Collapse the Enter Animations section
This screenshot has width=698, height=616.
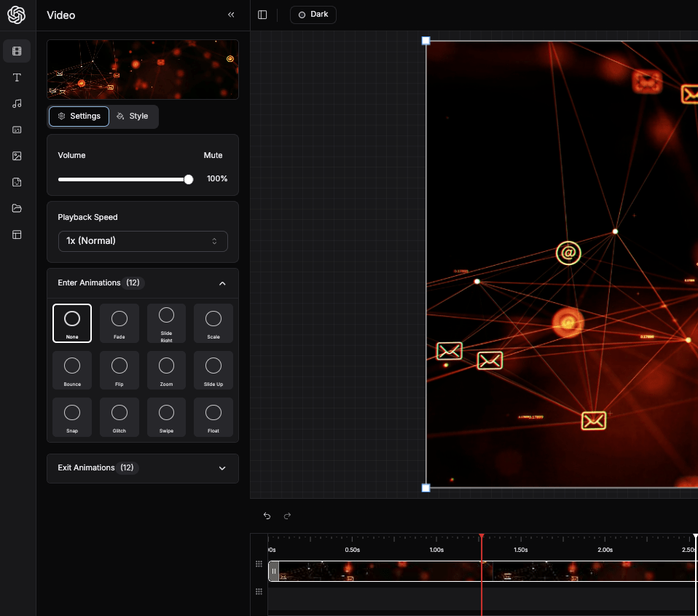tap(222, 283)
